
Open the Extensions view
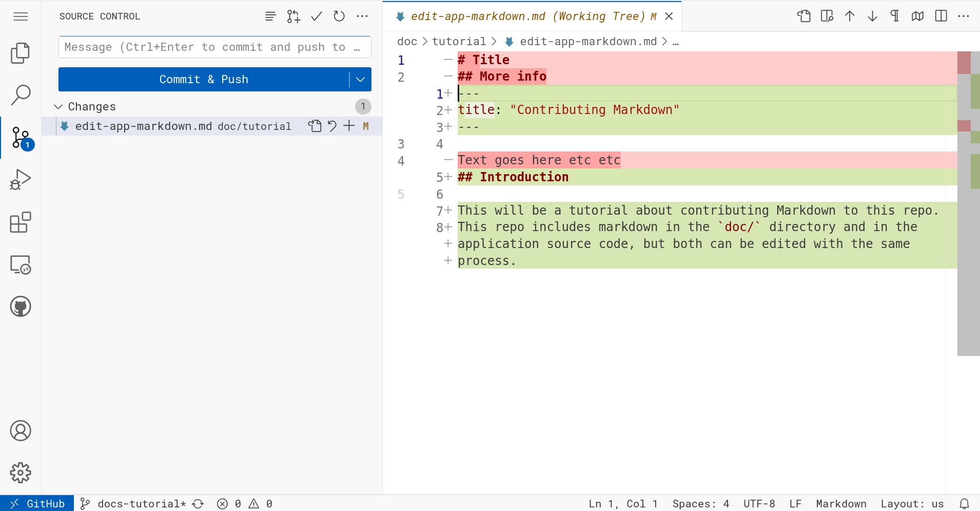click(21, 222)
